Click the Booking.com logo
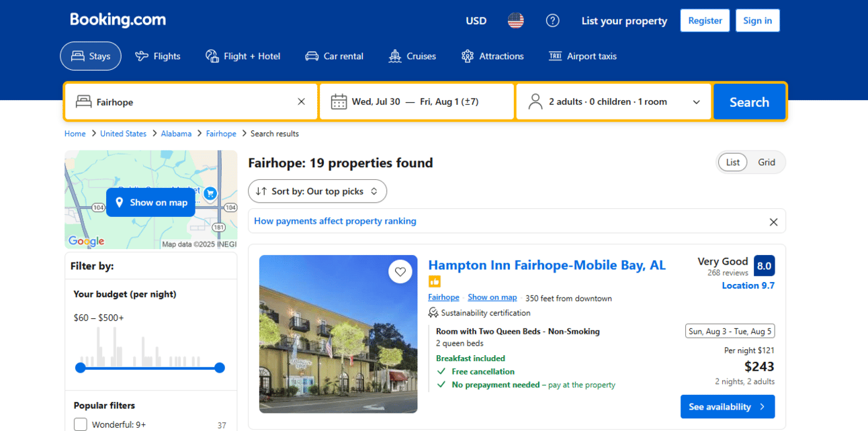 point(118,20)
